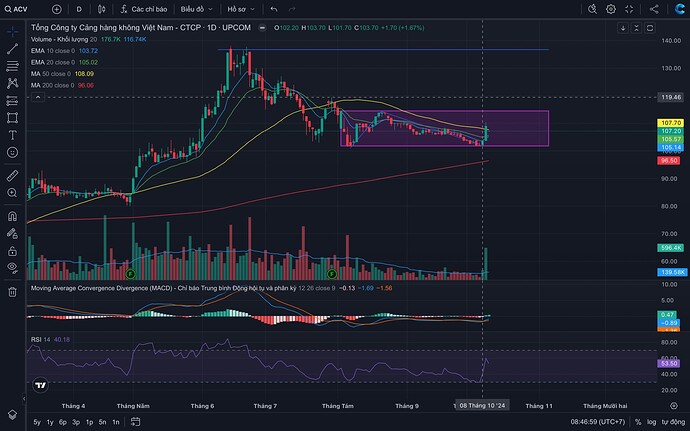Click the maximize pane button at chart top-right
This screenshot has height=431, width=690.
pos(650,28)
